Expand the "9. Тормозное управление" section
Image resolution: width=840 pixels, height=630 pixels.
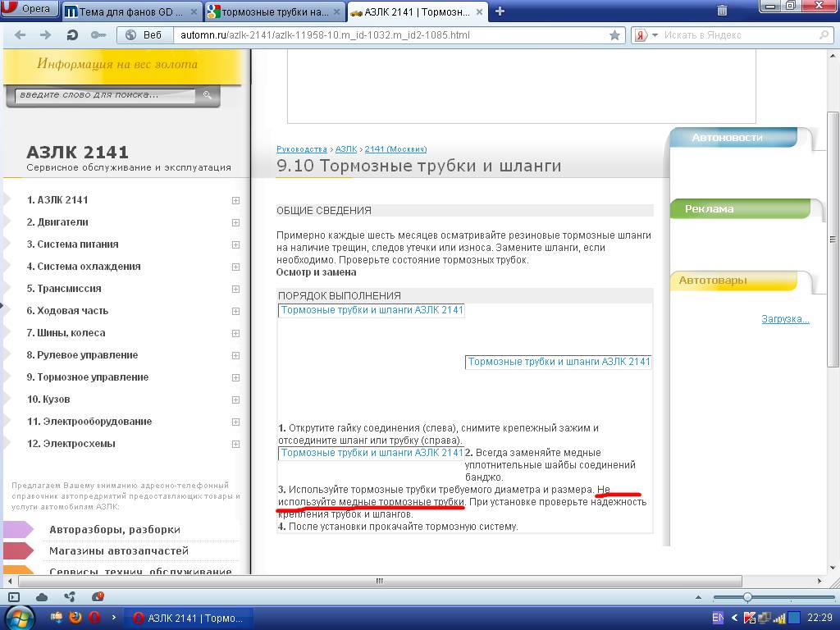(235, 377)
